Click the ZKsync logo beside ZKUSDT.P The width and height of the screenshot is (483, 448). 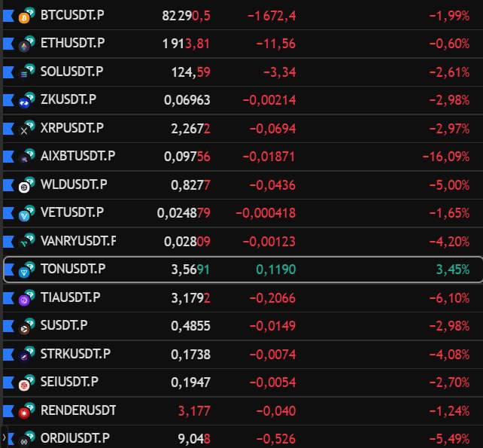tap(24, 102)
